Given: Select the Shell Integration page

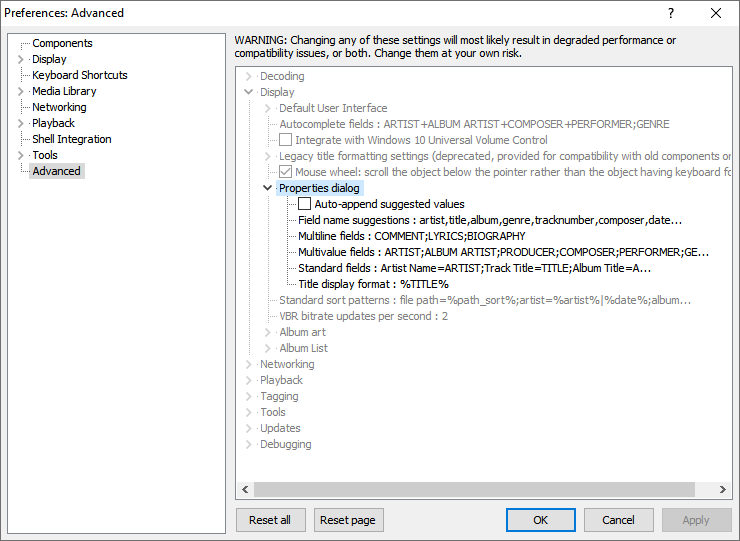Looking at the screenshot, I should point(71,139).
